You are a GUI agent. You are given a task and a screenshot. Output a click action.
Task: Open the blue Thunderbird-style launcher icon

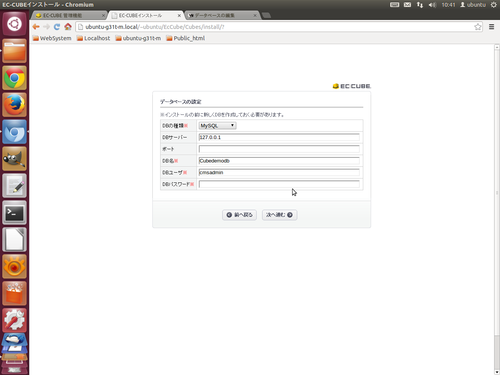pyautogui.click(x=14, y=340)
